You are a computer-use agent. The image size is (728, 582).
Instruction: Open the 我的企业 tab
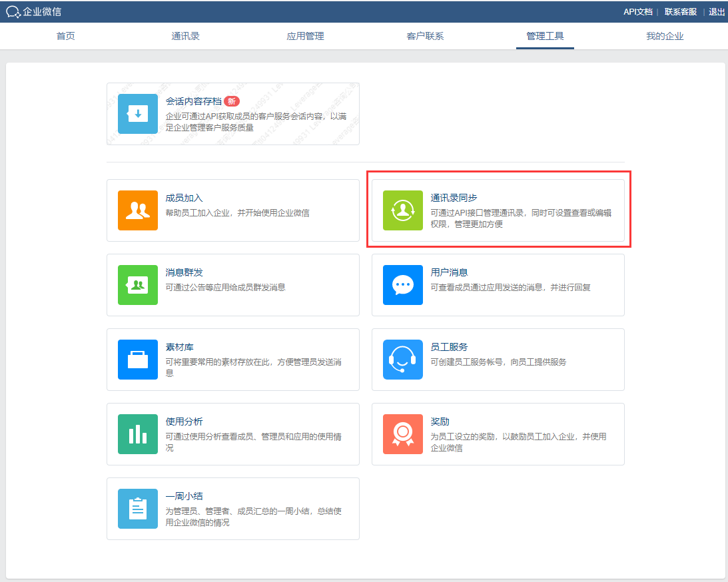coord(665,36)
